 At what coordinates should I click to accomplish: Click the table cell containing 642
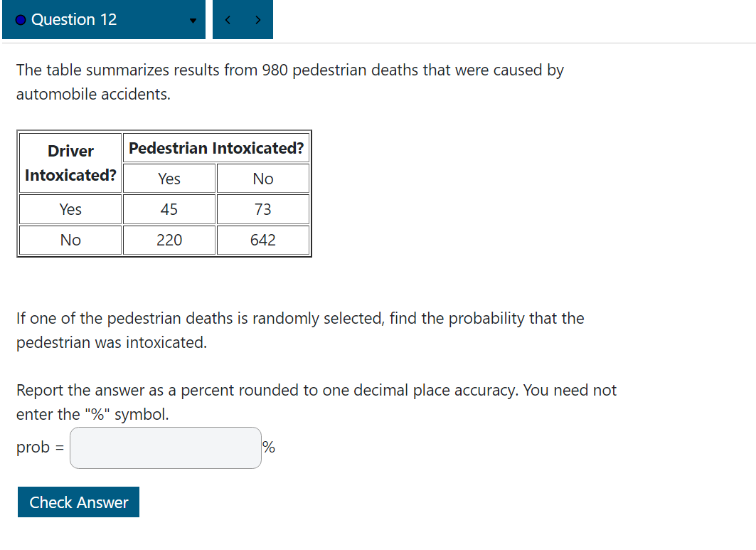[x=263, y=240]
